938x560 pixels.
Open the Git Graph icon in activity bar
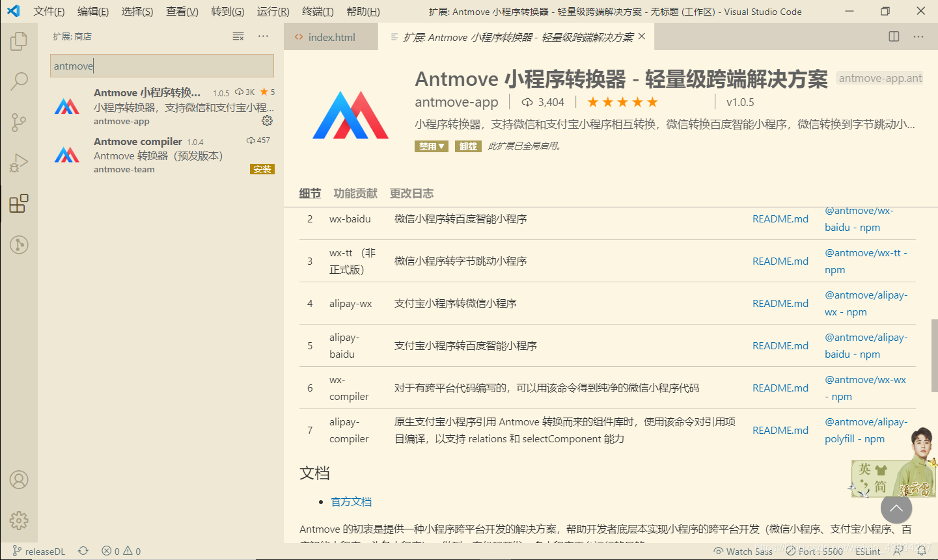[x=19, y=245]
